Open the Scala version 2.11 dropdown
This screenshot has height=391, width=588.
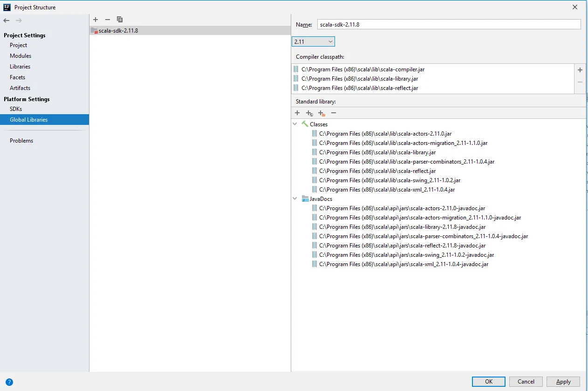pos(314,41)
